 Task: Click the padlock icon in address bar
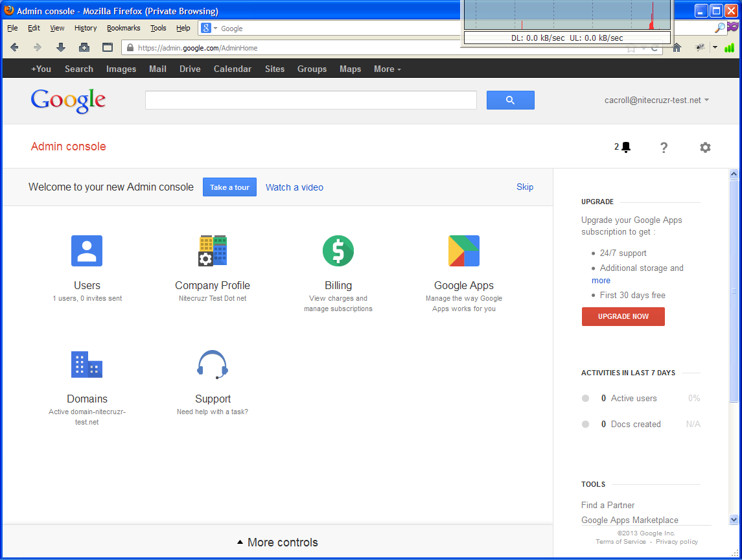(x=130, y=47)
